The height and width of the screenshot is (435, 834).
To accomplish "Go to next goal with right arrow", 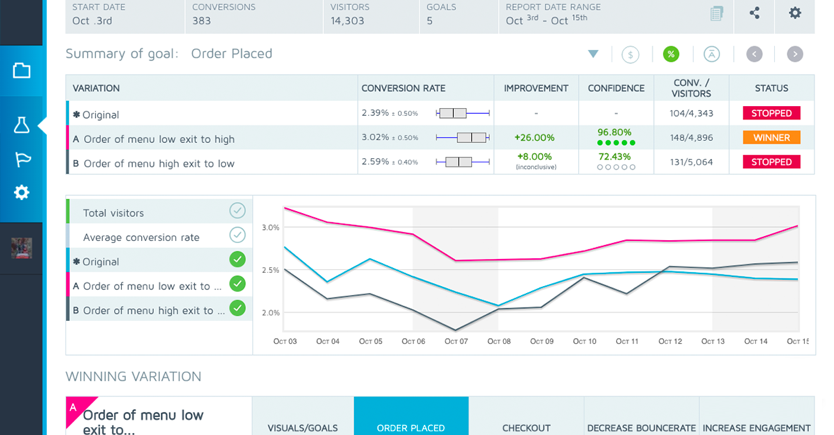I will (x=794, y=54).
